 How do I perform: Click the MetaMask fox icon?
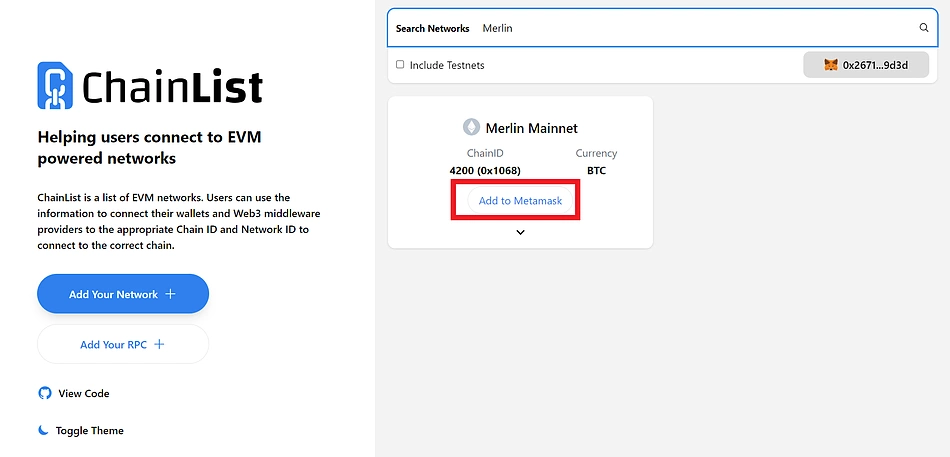click(x=830, y=65)
